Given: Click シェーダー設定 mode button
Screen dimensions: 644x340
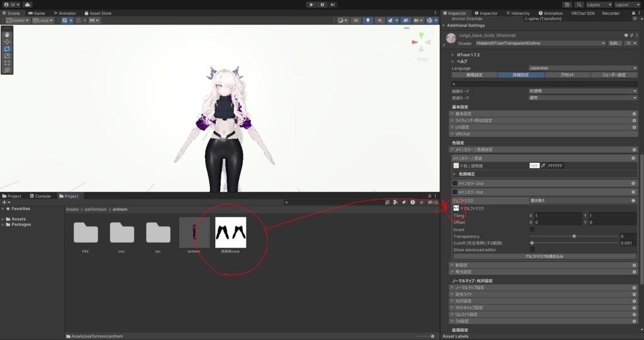Looking at the screenshot, I should (614, 75).
